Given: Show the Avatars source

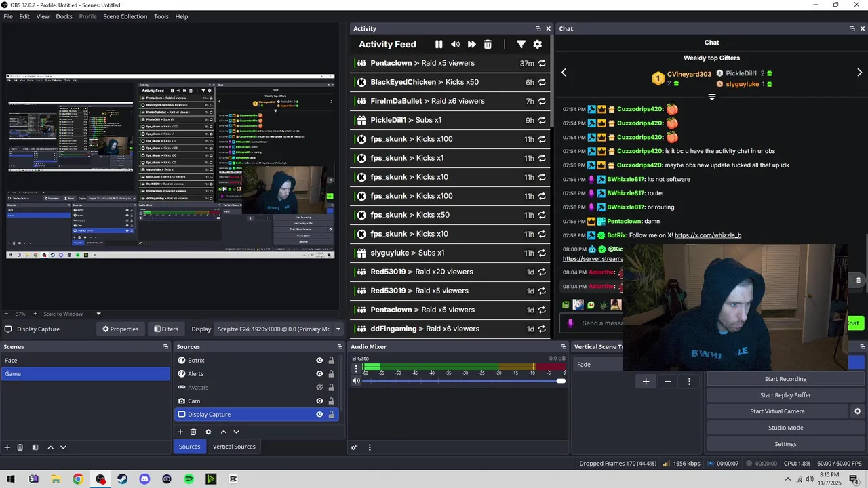Looking at the screenshot, I should coord(319,388).
